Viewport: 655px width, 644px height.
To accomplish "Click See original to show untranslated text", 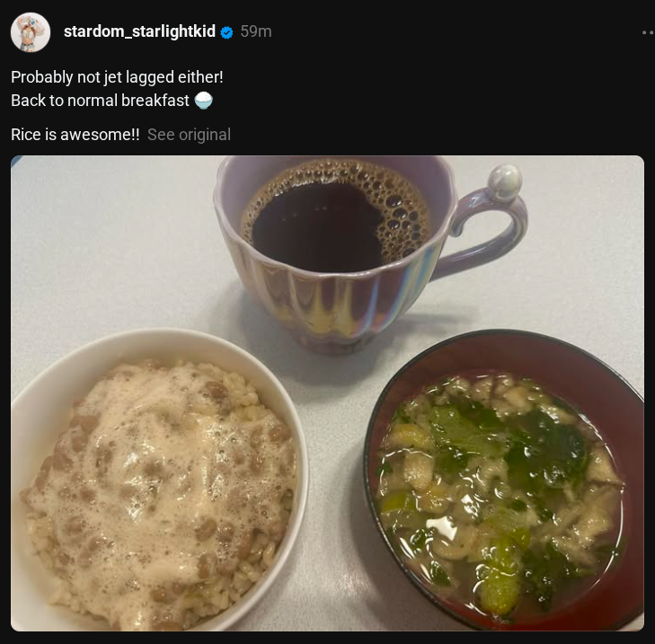I will [189, 135].
